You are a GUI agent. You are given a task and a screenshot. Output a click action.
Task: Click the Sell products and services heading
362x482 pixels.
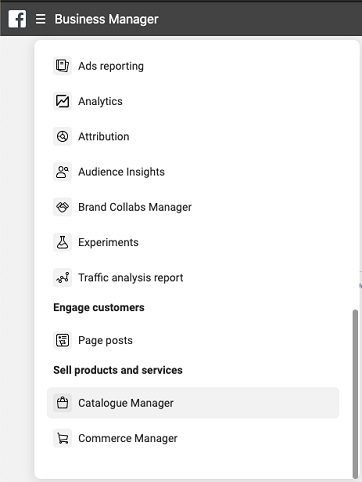118,370
